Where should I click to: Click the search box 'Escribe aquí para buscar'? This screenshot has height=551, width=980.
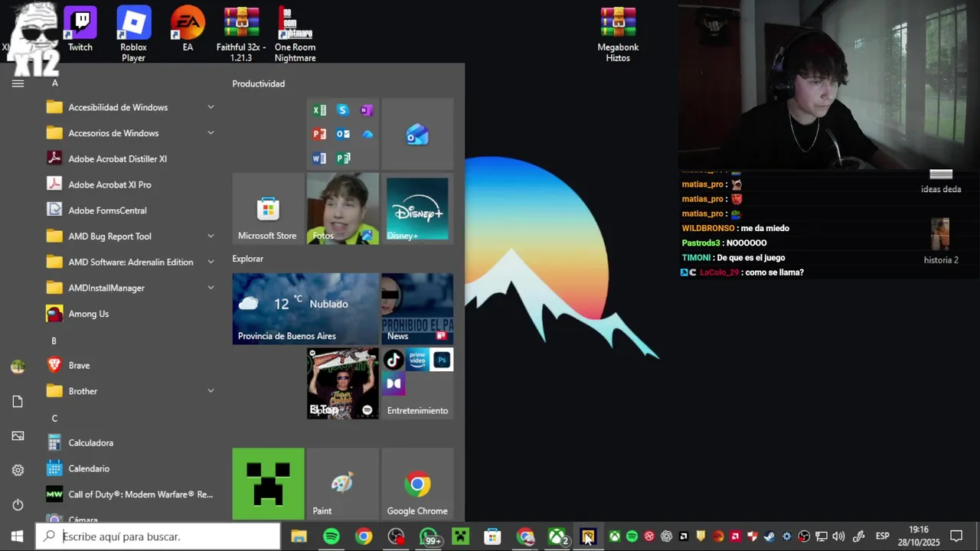point(158,536)
